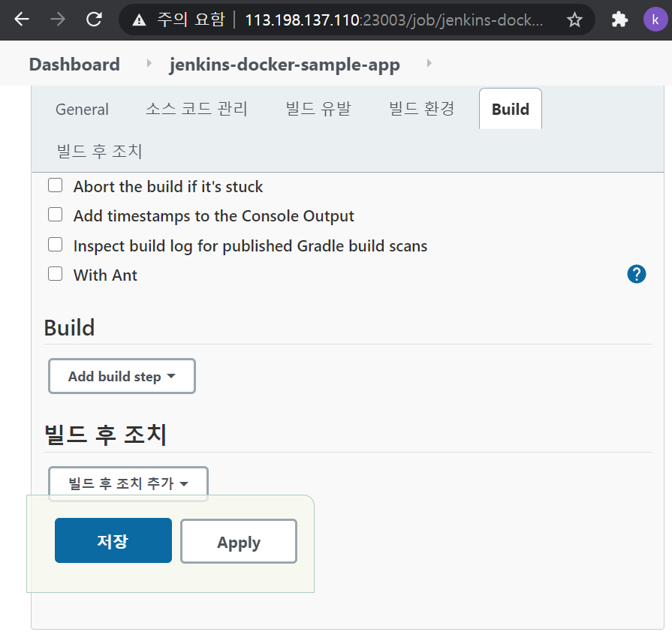Viewport: 672px width, 638px height.
Task: Expand the arrow after jenkins-docker-sample-app breadcrumb
Action: pos(429,63)
